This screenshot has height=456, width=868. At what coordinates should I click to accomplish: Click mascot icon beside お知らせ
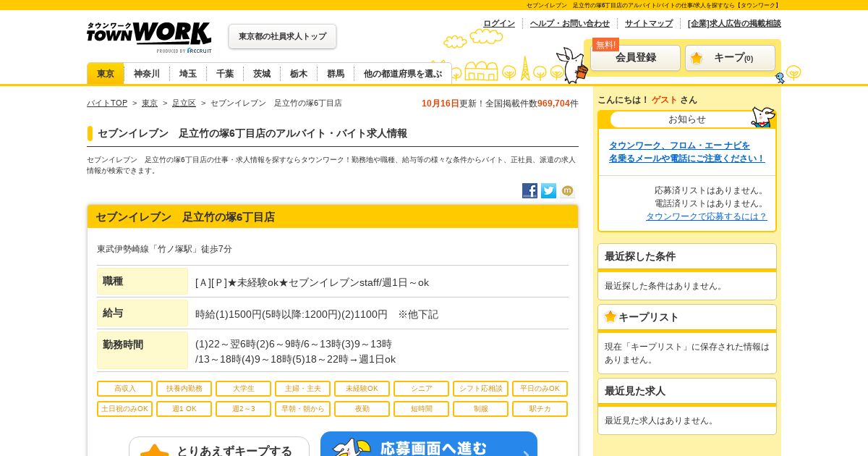(762, 117)
